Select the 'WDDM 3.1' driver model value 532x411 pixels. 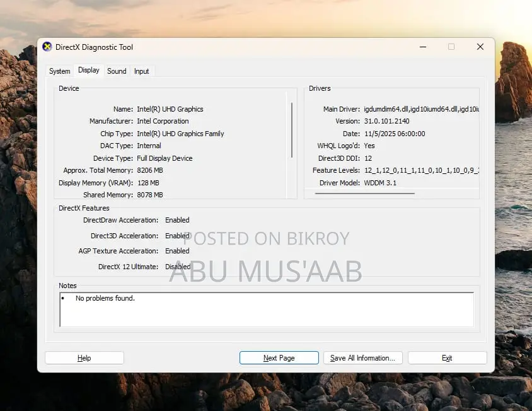(380, 183)
